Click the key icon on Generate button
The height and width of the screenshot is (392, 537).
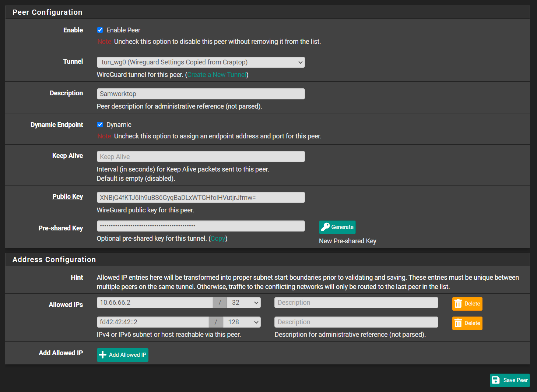(325, 227)
